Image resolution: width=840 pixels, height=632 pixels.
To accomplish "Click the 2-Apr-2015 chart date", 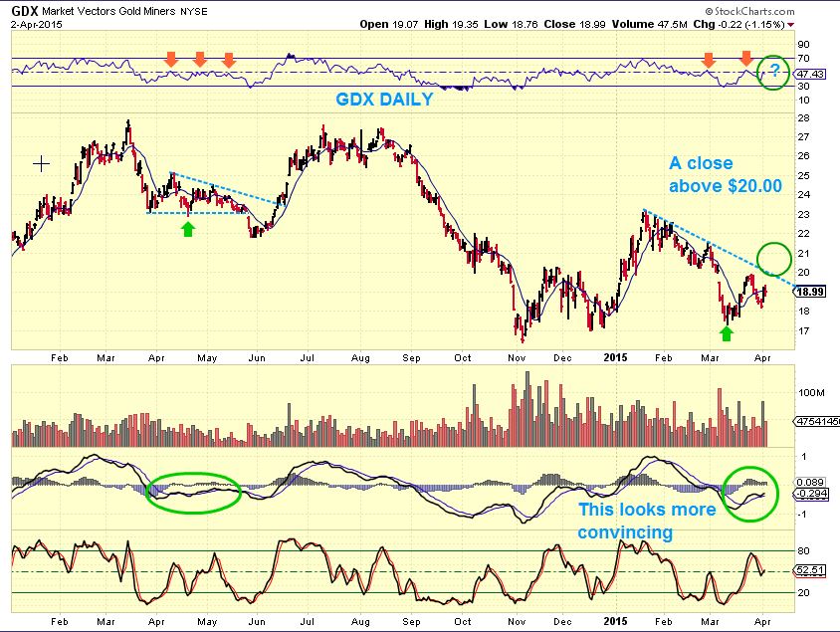I will coord(37,24).
